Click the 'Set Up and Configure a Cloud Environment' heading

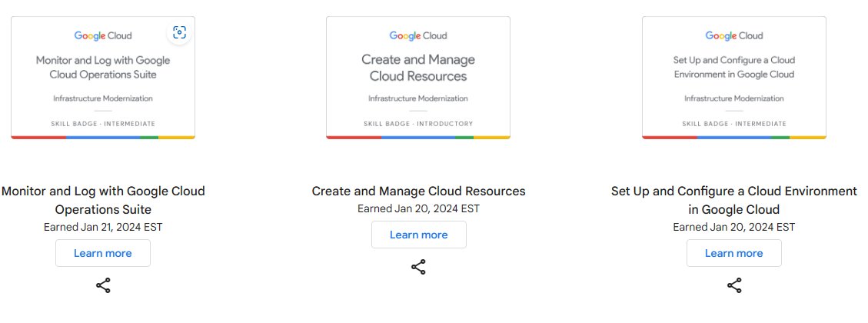[734, 200]
